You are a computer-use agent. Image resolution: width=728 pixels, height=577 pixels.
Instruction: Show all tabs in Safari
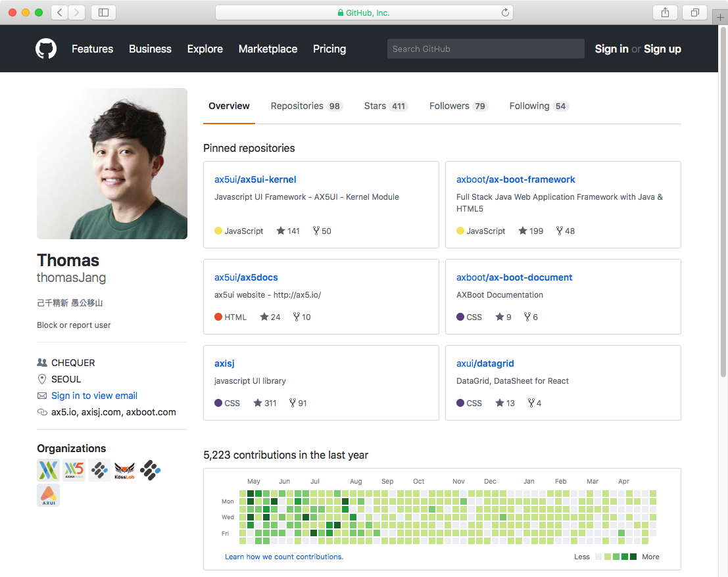click(x=694, y=12)
